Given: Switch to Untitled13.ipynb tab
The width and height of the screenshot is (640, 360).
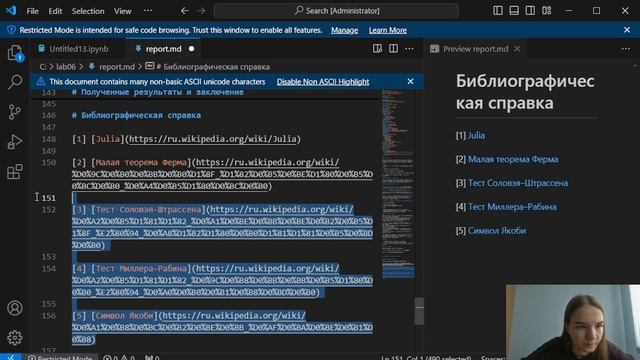Looking at the screenshot, I should pyautogui.click(x=78, y=49).
